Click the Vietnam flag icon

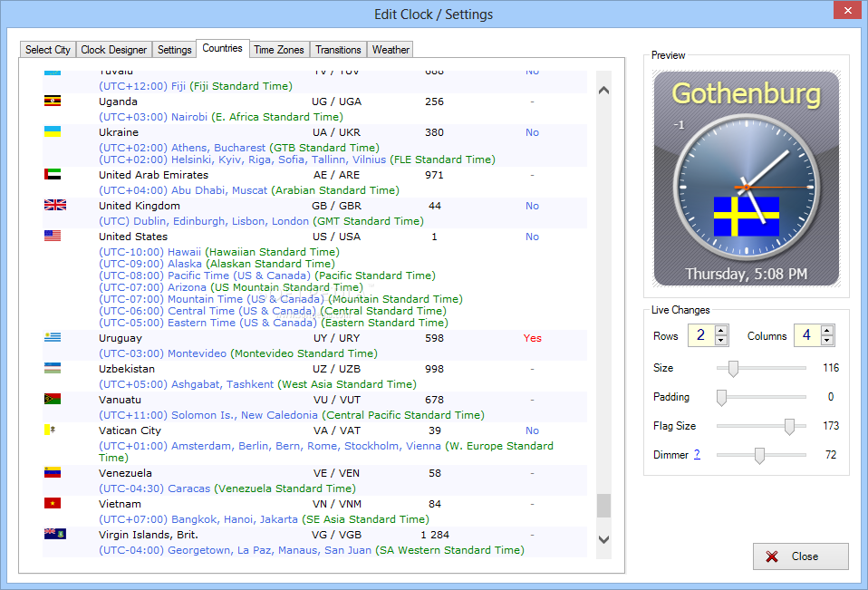tap(52, 503)
